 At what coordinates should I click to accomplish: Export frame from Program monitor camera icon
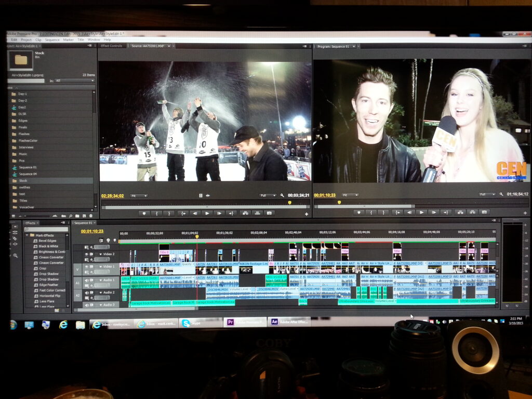(x=485, y=212)
